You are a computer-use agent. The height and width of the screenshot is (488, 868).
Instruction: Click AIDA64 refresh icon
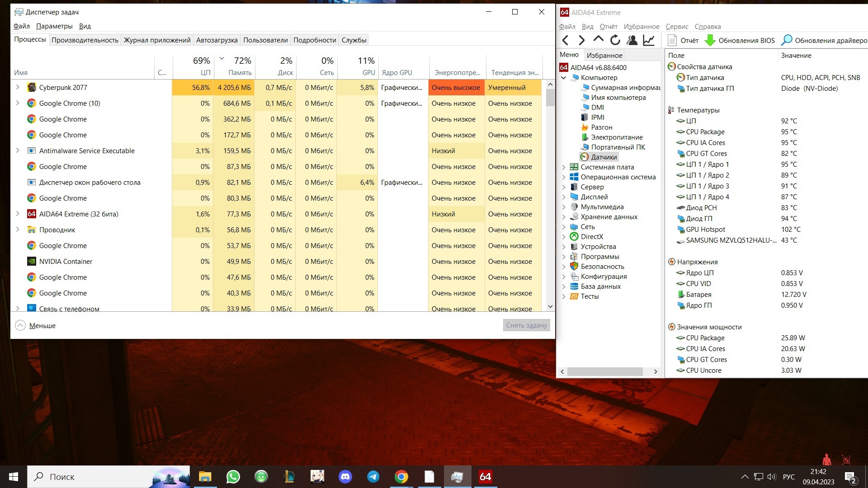[615, 40]
